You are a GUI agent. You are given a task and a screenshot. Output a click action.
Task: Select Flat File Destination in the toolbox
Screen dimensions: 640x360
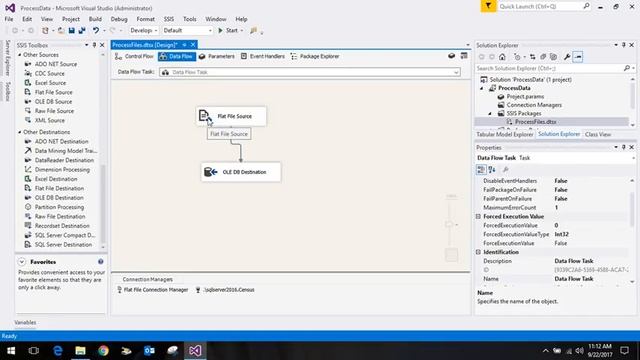pos(59,188)
